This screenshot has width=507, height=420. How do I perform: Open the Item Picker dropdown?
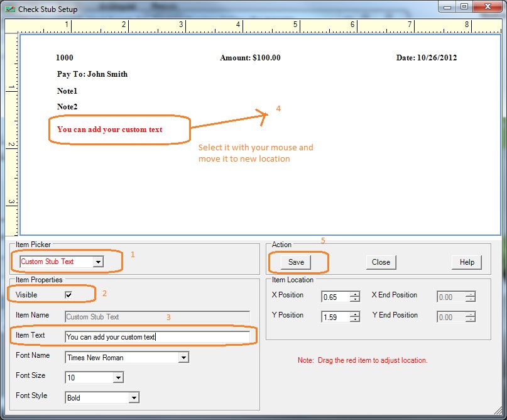[98, 262]
